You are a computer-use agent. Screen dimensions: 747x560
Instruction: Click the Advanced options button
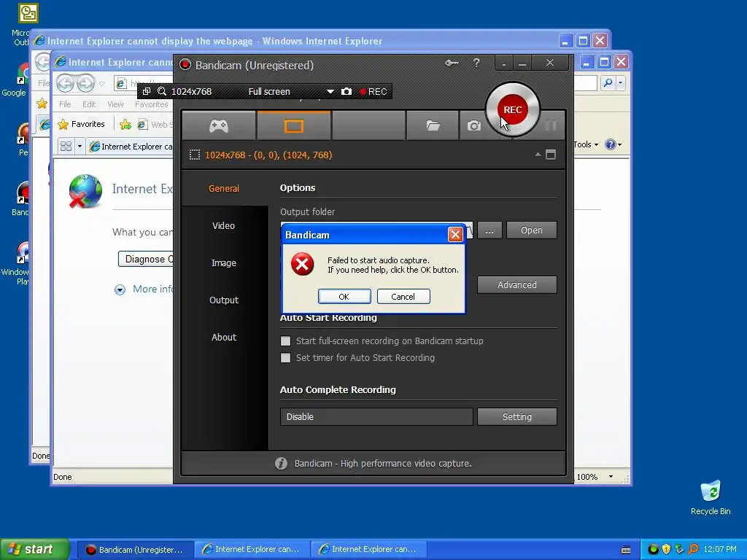[x=517, y=285]
